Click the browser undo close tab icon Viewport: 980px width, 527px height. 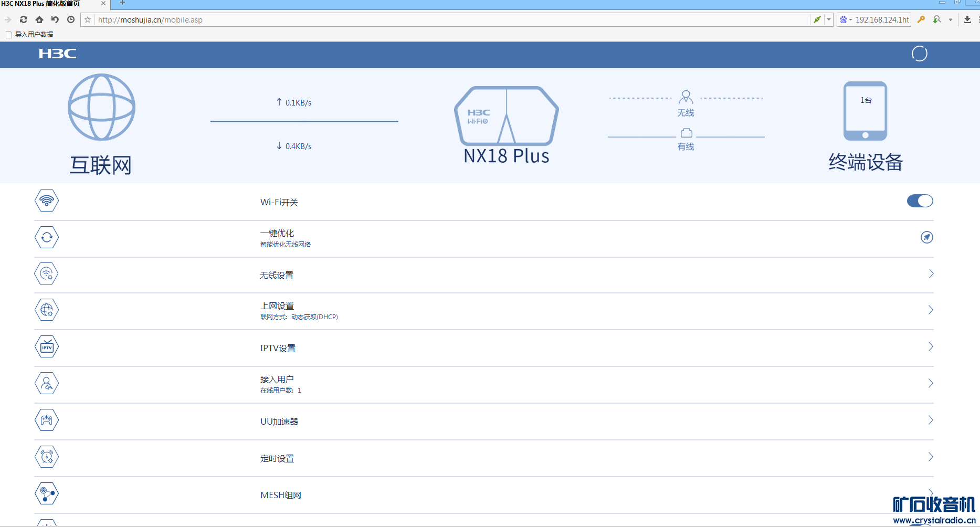click(55, 19)
